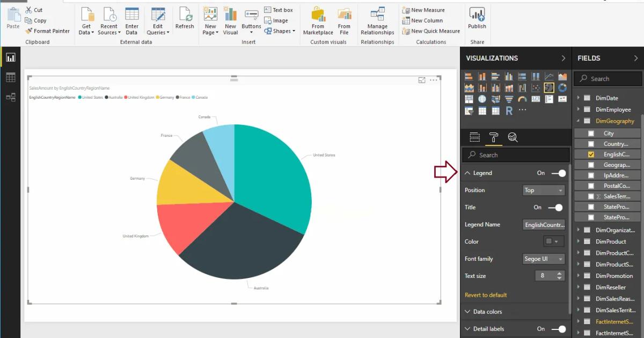Select the treemap visualization icon

pyautogui.click(x=468, y=99)
